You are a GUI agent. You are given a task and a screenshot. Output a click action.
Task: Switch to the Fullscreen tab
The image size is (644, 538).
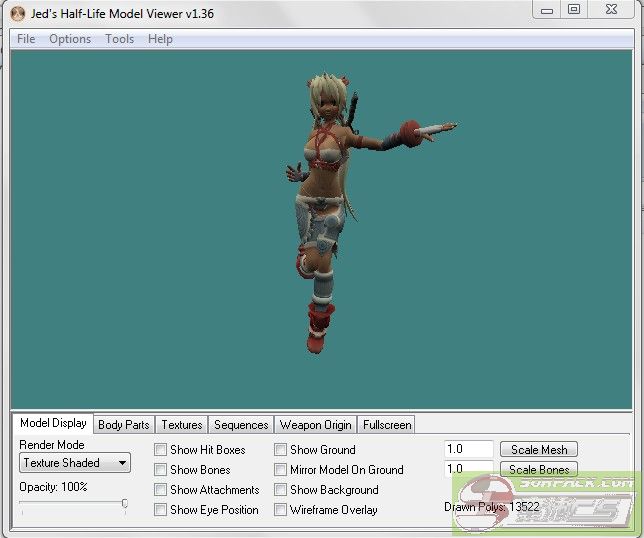(x=387, y=425)
